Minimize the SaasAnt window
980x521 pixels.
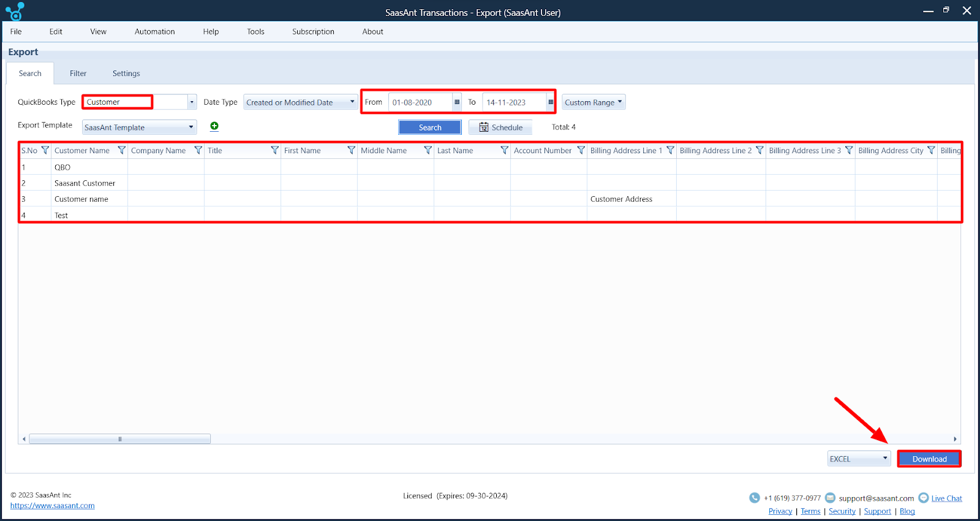[928, 11]
